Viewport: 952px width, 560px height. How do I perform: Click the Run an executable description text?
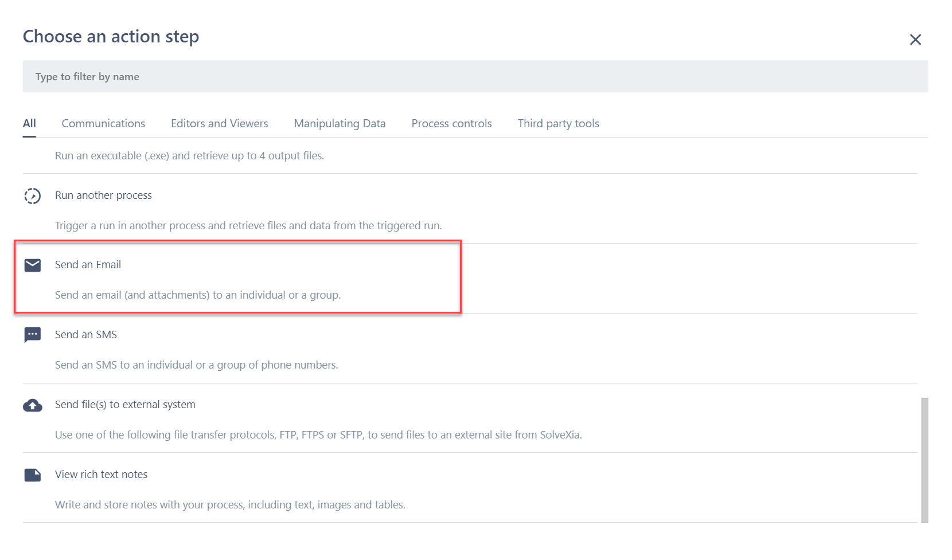click(x=189, y=156)
